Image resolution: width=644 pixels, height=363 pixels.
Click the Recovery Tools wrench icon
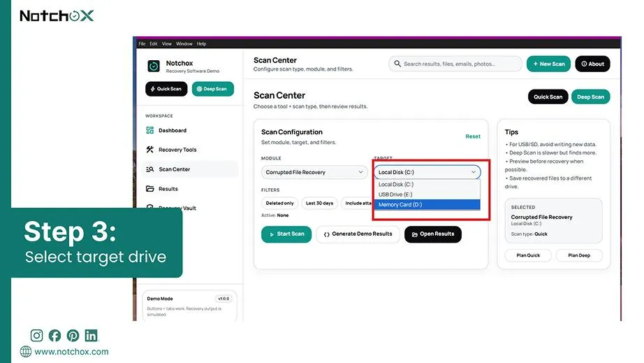pyautogui.click(x=150, y=150)
